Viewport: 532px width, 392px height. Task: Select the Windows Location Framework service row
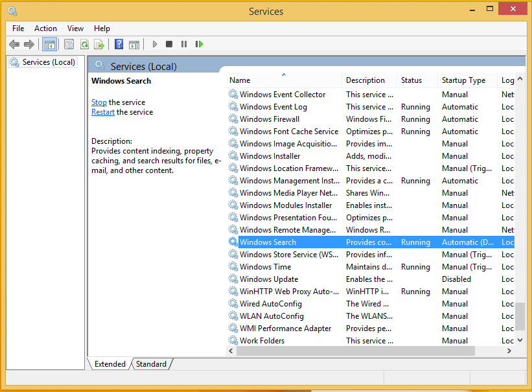(371, 168)
